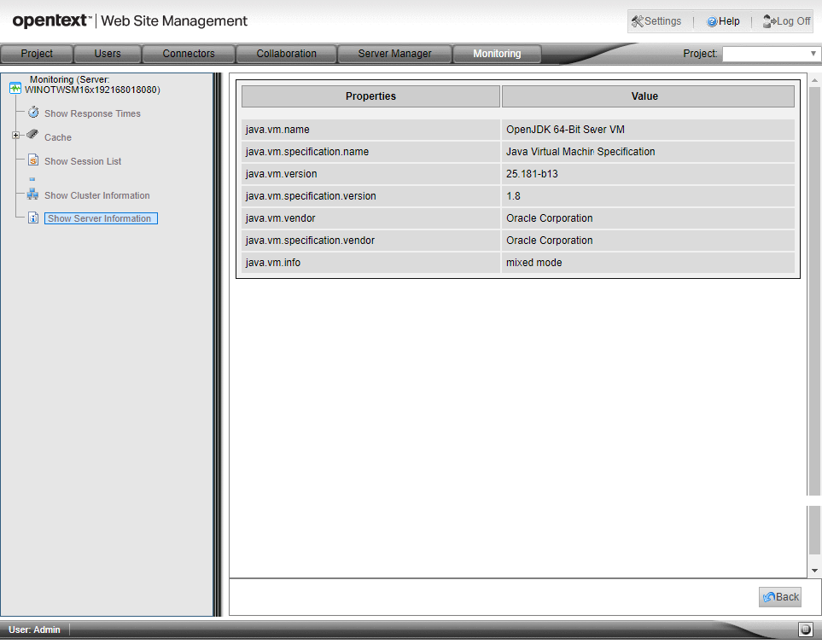Click the Value column header
This screenshot has height=644, width=822.
point(648,96)
